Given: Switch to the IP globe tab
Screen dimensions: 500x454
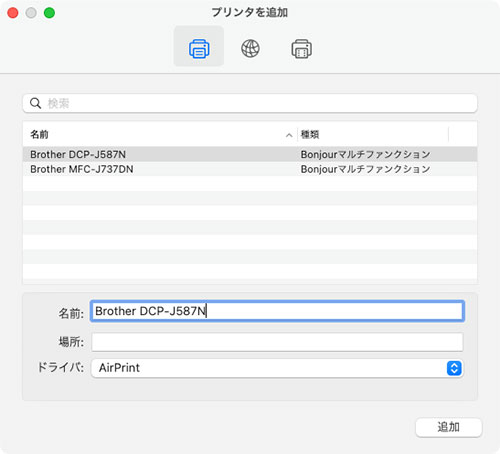Looking at the screenshot, I should (250, 49).
